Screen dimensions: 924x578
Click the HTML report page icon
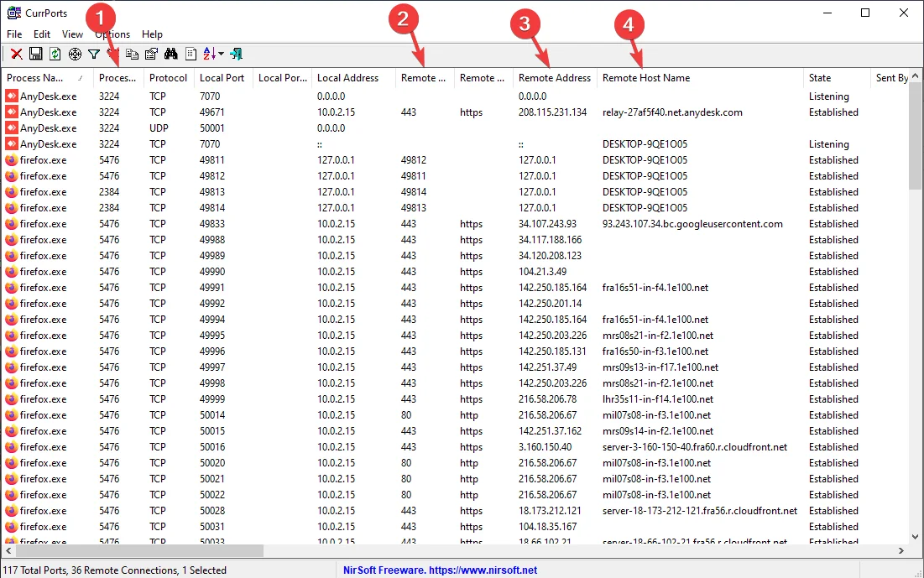pos(191,55)
